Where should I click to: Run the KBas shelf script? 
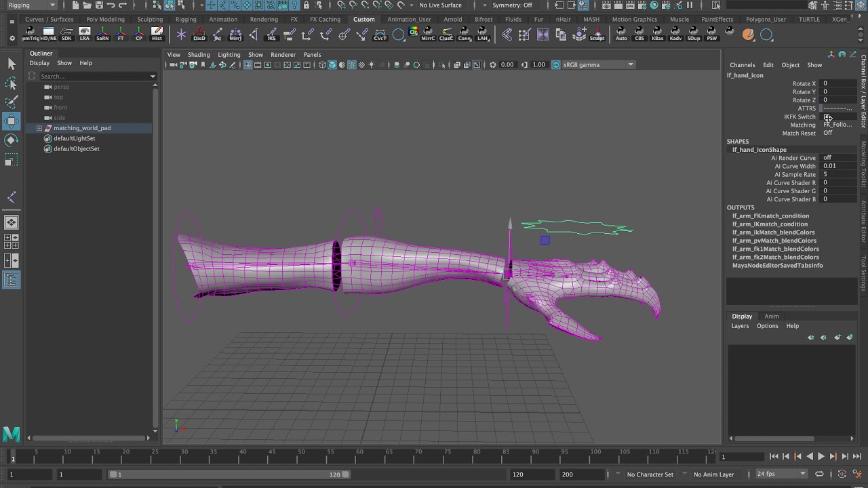(x=657, y=35)
